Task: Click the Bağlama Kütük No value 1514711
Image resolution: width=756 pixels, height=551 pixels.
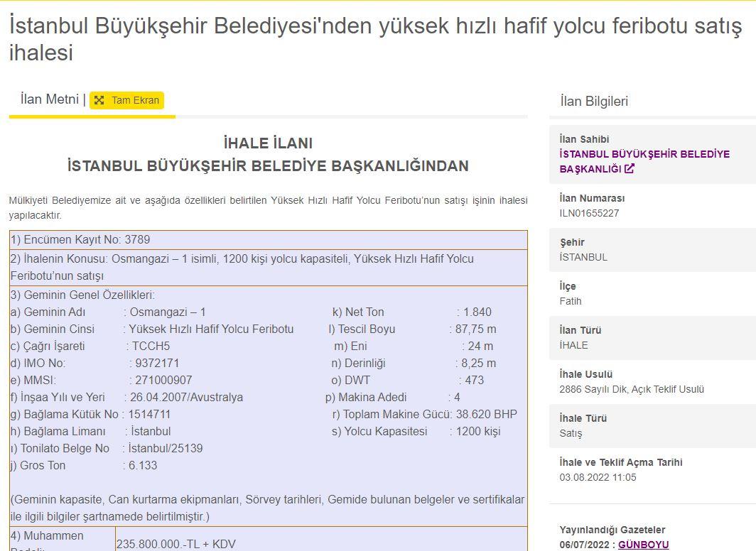Action: pos(149,414)
